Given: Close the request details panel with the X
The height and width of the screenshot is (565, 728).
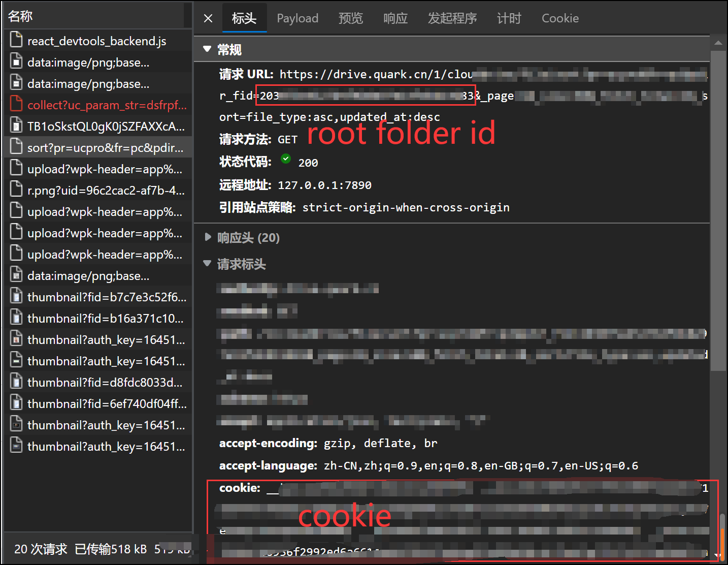Looking at the screenshot, I should [208, 18].
